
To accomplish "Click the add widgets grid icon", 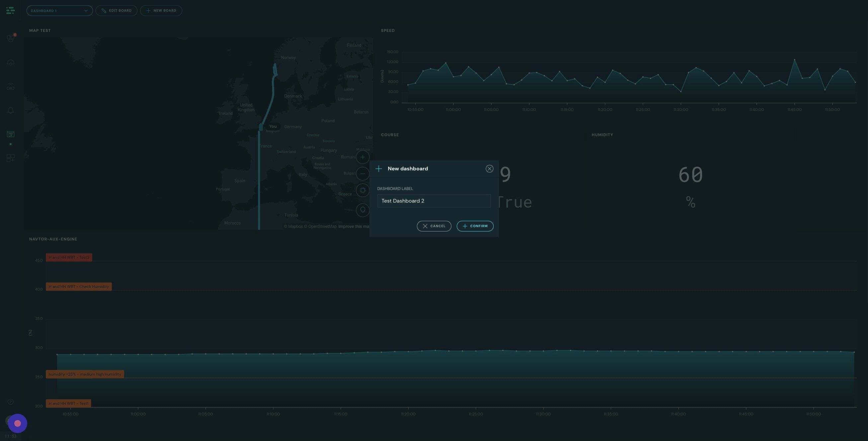I will tap(10, 158).
